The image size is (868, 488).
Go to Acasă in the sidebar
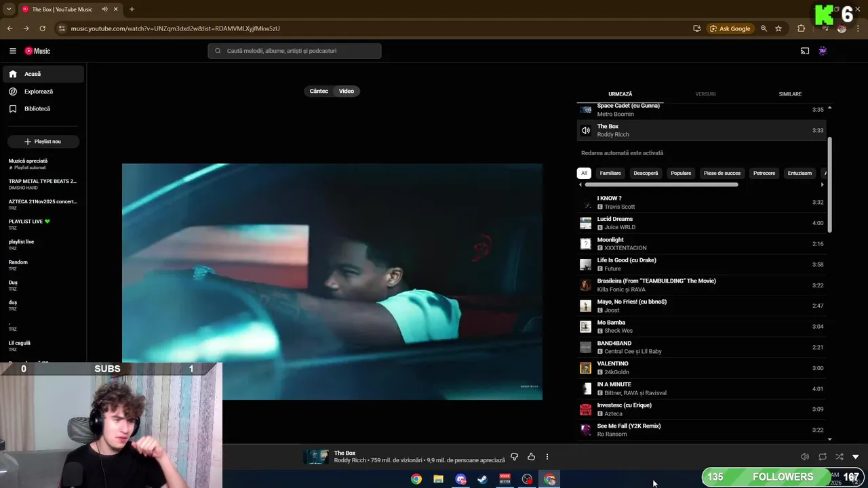click(x=43, y=74)
